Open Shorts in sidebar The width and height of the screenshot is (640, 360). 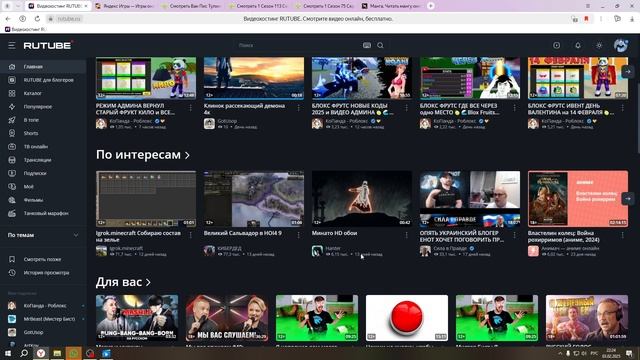43,133
